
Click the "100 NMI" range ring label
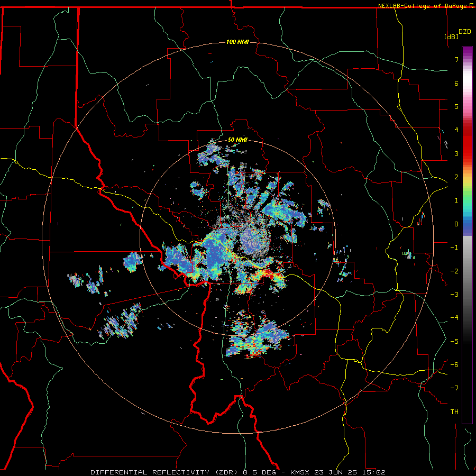click(237, 42)
